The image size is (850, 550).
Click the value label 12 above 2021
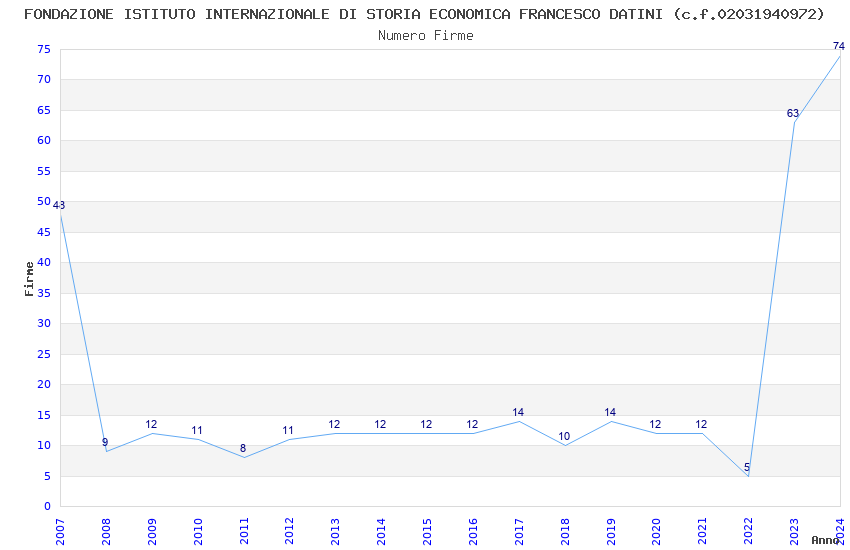coord(701,424)
